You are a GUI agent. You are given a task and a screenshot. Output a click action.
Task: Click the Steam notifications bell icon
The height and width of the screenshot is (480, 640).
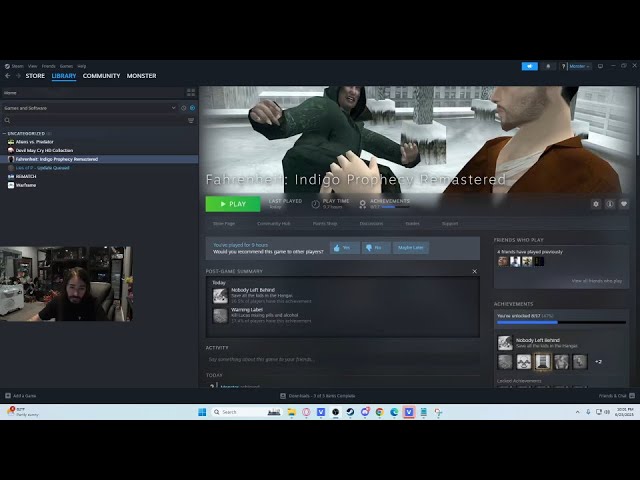(x=548, y=66)
